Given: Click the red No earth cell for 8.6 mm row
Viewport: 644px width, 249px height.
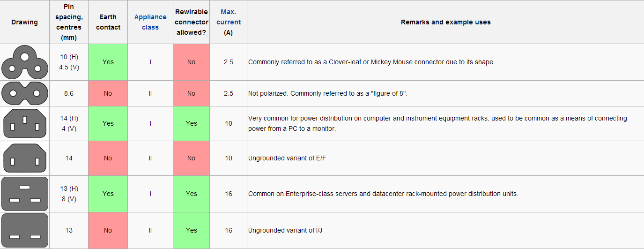Looking at the screenshot, I should (x=108, y=93).
